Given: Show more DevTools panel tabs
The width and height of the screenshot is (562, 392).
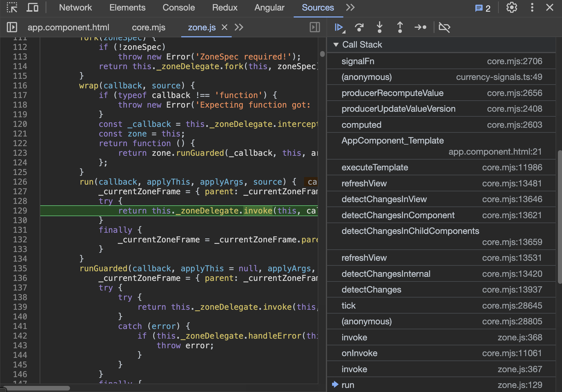Looking at the screenshot, I should [x=350, y=8].
